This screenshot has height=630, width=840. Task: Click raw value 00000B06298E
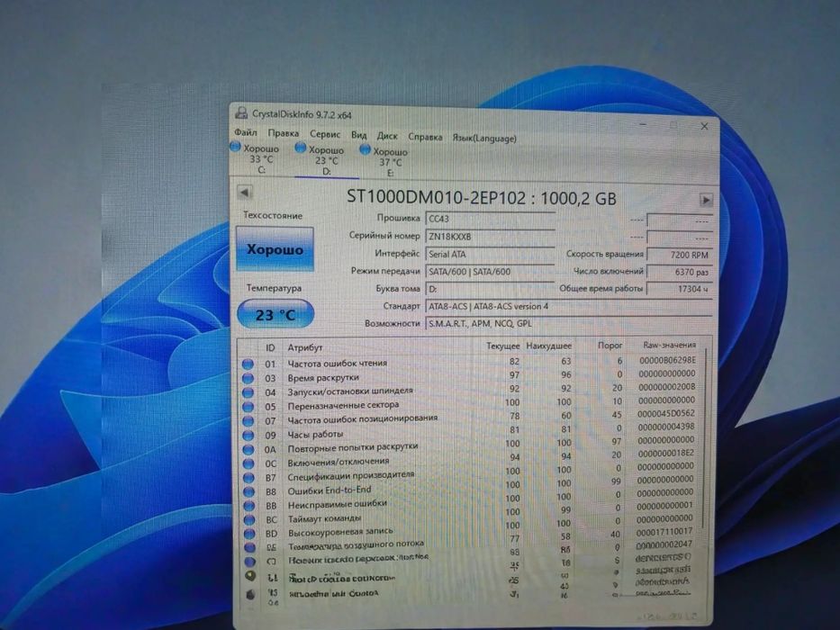pyautogui.click(x=667, y=360)
